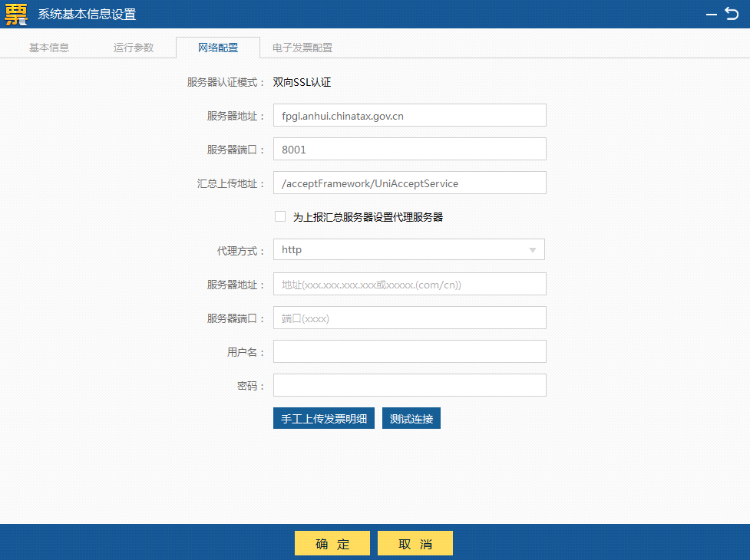Viewport: 750px width, 560px height.
Task: Expand the 代理方式 http dropdown
Action: click(409, 249)
